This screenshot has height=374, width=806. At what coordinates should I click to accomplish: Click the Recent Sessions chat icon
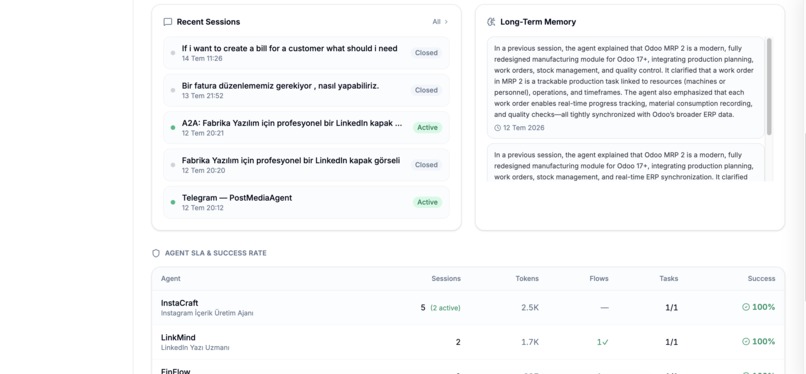coord(168,22)
